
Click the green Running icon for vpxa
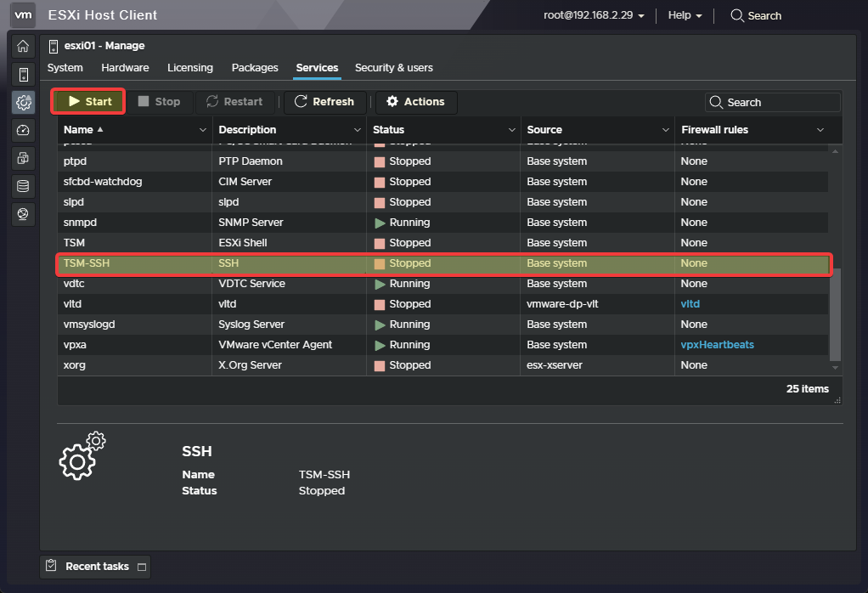[380, 346]
